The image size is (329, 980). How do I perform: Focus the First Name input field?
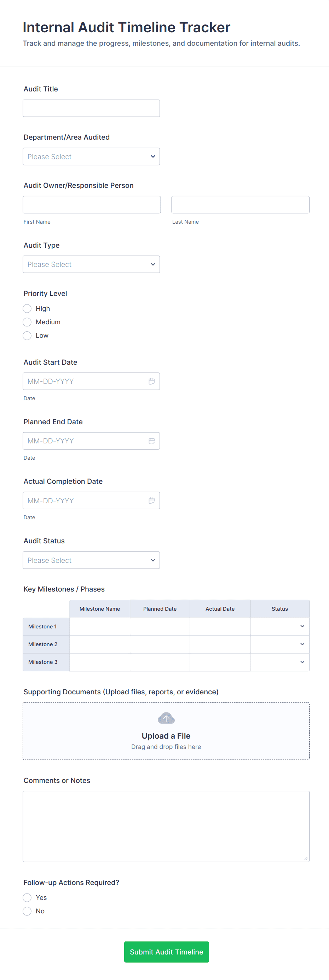pos(92,205)
